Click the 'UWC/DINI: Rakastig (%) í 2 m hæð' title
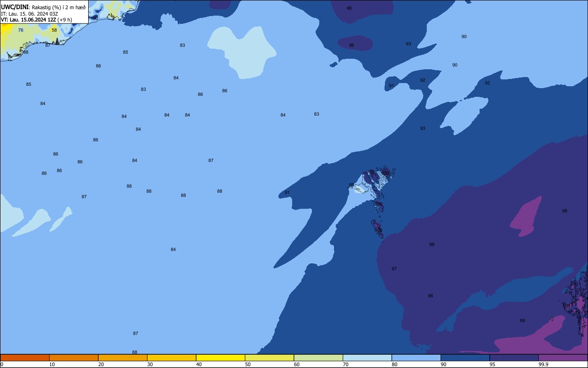This screenshot has width=588, height=368. (43, 7)
